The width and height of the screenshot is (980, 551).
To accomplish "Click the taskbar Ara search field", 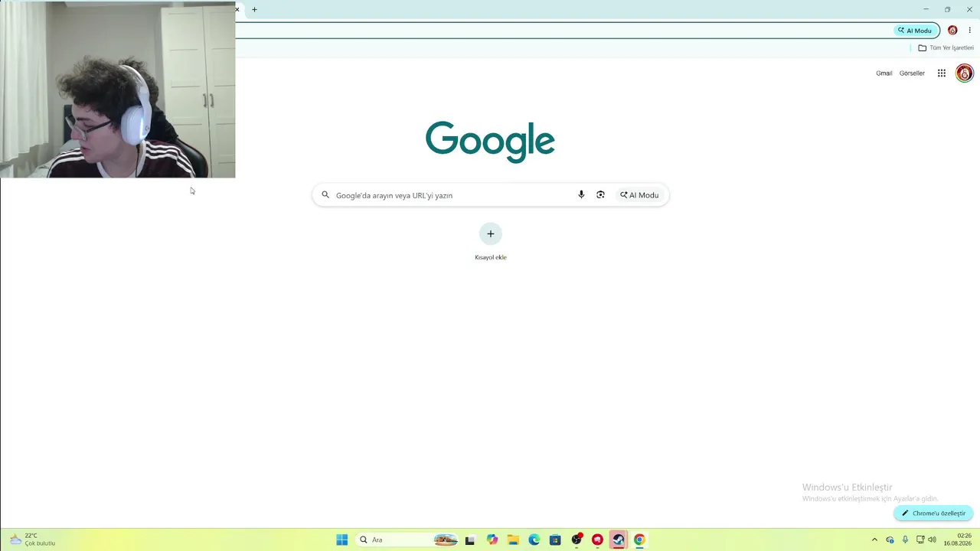I will pyautogui.click(x=408, y=540).
